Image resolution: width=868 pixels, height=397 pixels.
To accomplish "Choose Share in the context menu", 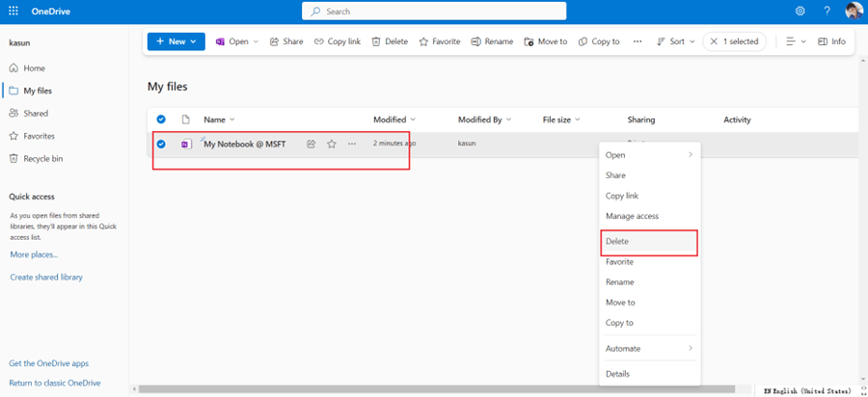I will [650, 175].
